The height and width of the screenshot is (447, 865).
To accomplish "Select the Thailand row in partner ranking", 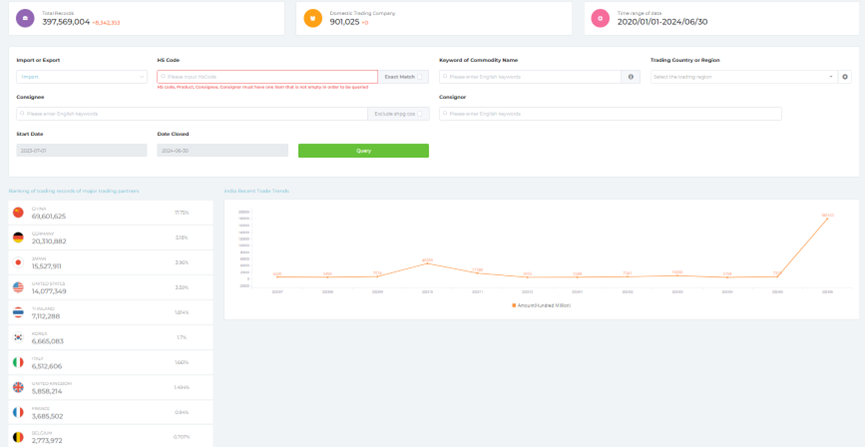I will [108, 313].
